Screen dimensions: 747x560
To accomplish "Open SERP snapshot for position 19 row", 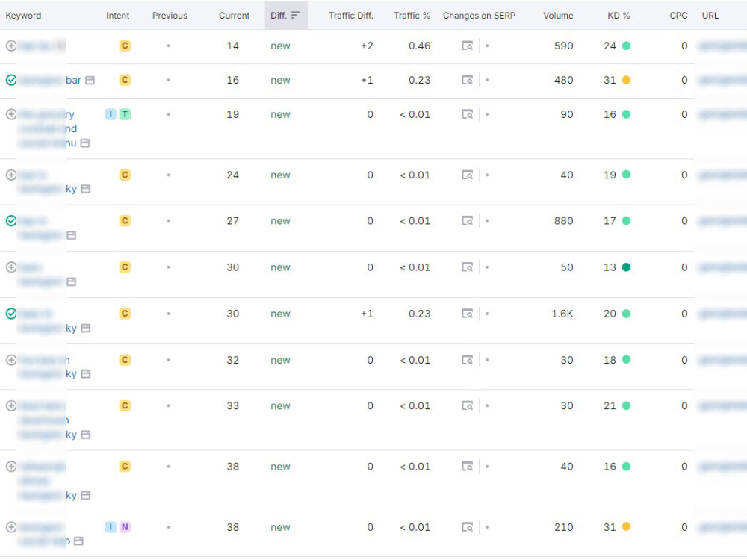I will [x=468, y=114].
